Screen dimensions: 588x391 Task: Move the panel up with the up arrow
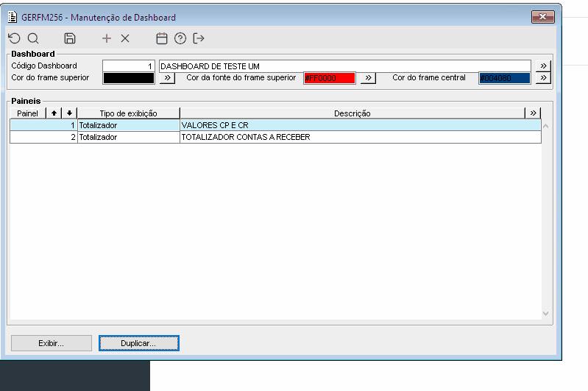(x=54, y=113)
